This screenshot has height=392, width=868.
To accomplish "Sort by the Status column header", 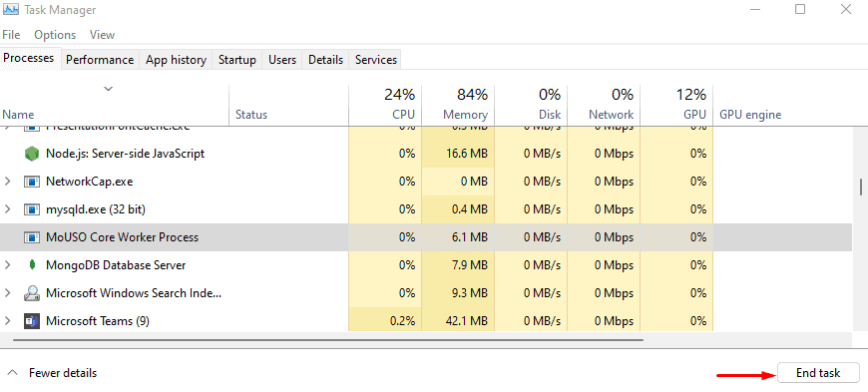I will tap(289, 105).
